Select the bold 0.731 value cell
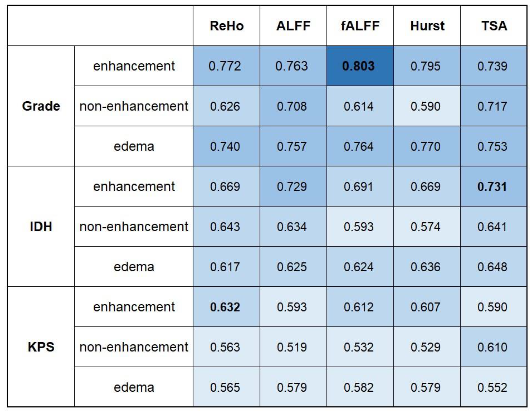The image size is (532, 415). coord(492,186)
